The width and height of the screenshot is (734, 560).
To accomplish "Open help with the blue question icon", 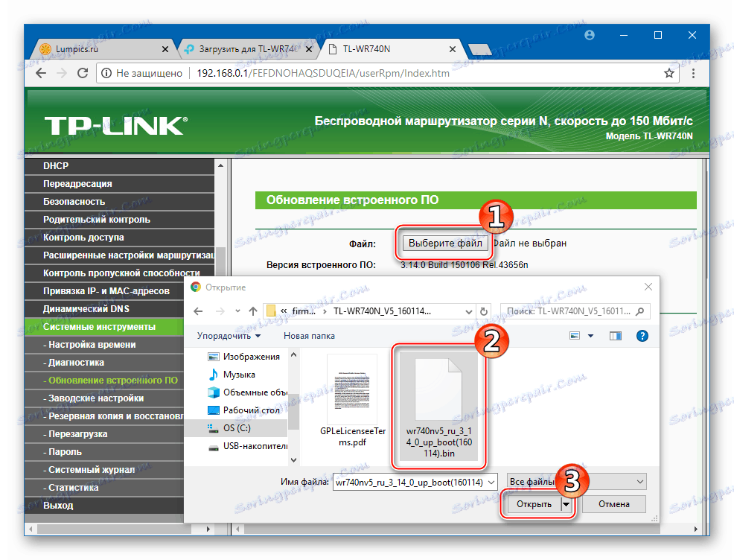I will 642,336.
